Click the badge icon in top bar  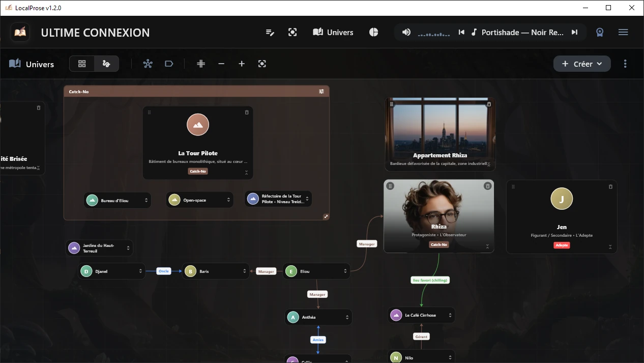(x=600, y=33)
